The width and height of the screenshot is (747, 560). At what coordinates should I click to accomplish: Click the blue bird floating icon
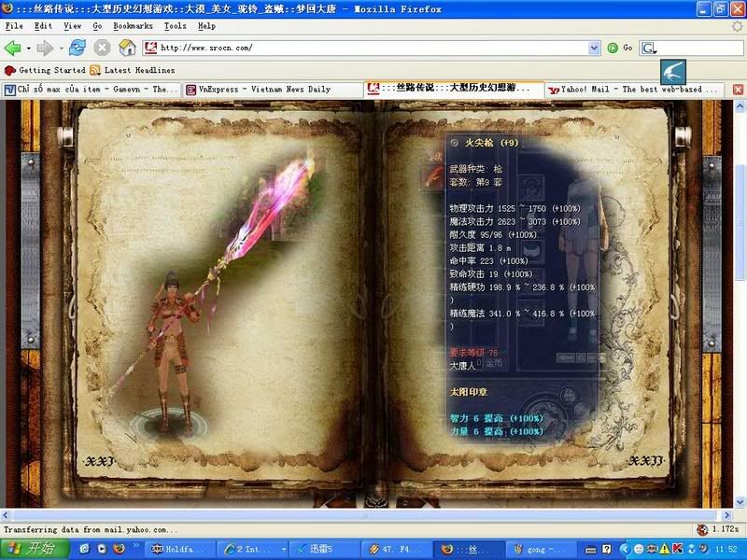[673, 72]
